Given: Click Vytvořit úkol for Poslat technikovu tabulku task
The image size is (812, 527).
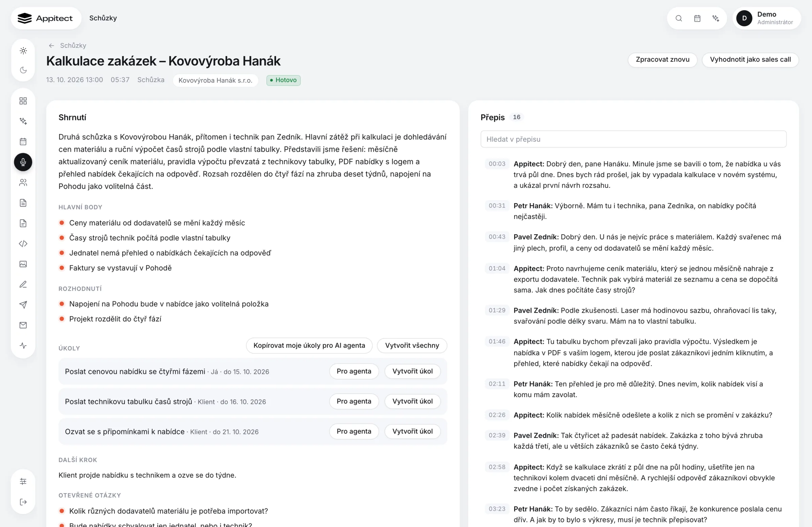Looking at the screenshot, I should point(412,402).
